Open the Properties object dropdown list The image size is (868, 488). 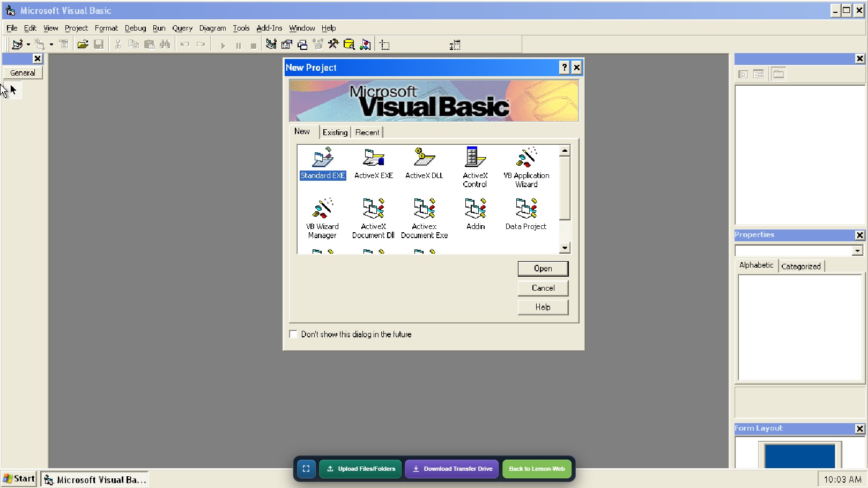(858, 251)
